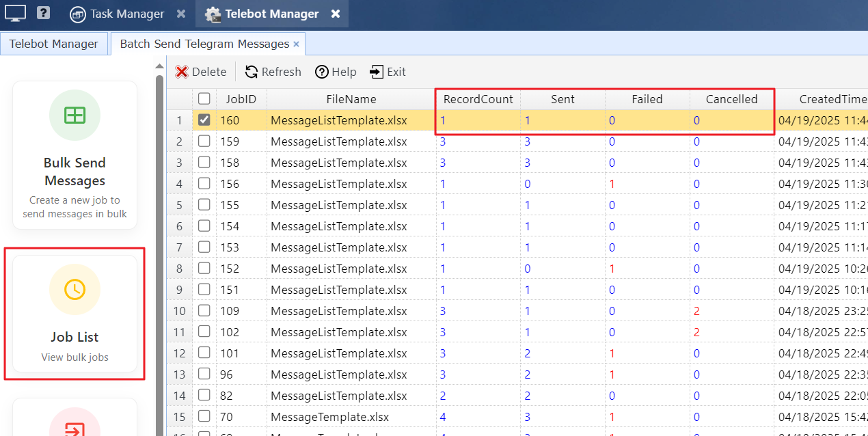Click the CreatedTime cell for job 109

822,311
